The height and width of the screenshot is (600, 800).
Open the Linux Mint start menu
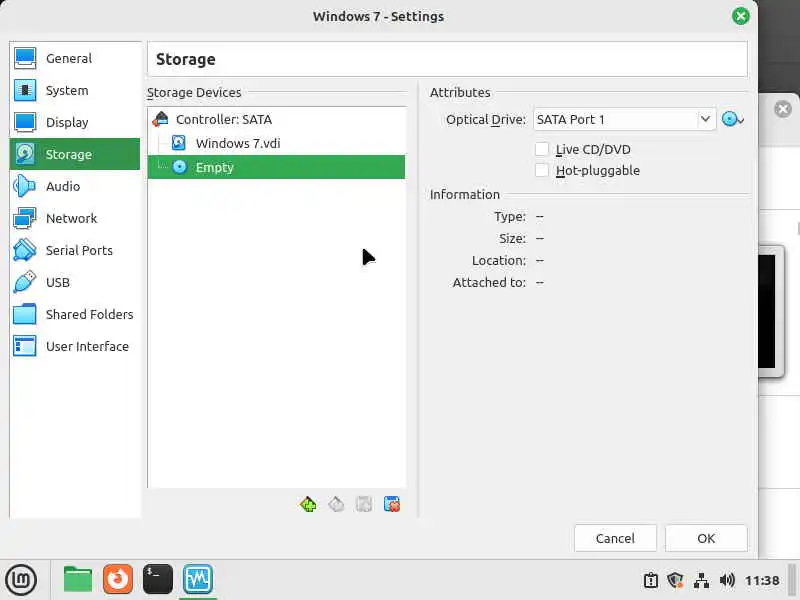coord(20,580)
